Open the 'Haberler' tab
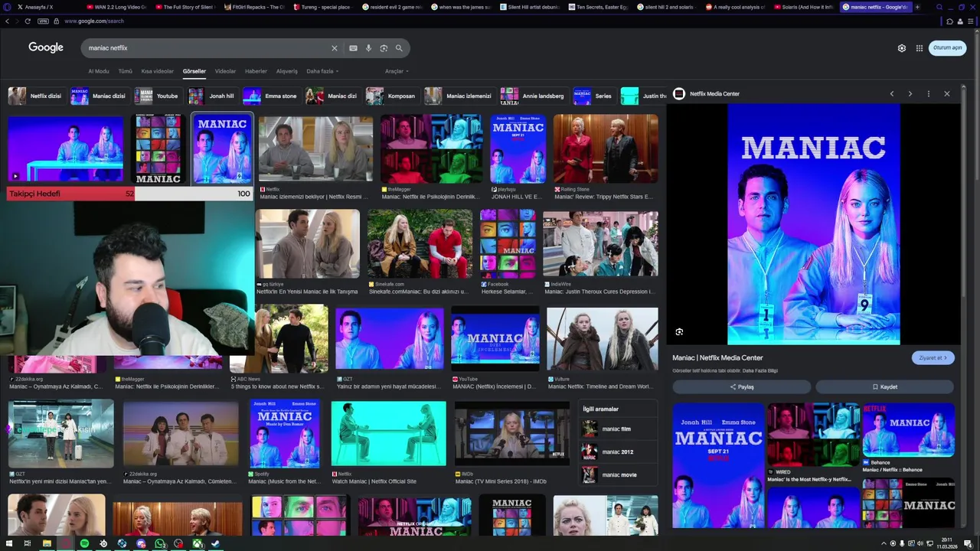980x551 pixels. click(256, 71)
